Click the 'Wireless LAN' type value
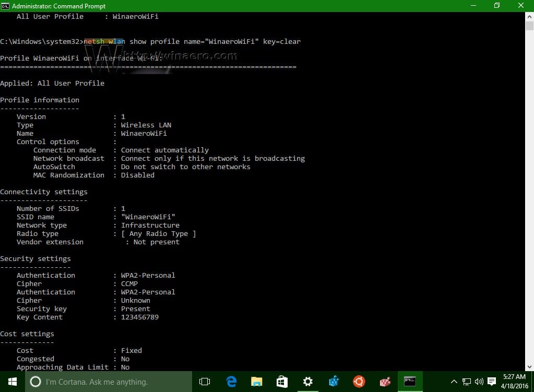 pyautogui.click(x=146, y=125)
